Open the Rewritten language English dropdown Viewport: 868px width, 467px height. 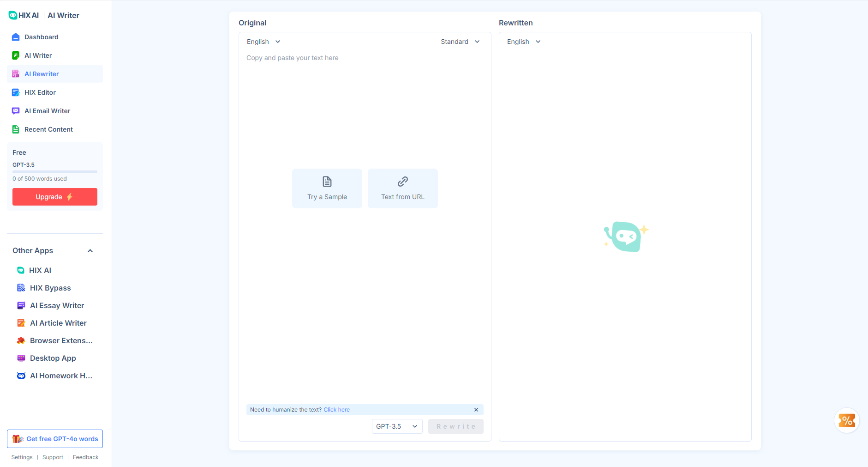click(524, 42)
